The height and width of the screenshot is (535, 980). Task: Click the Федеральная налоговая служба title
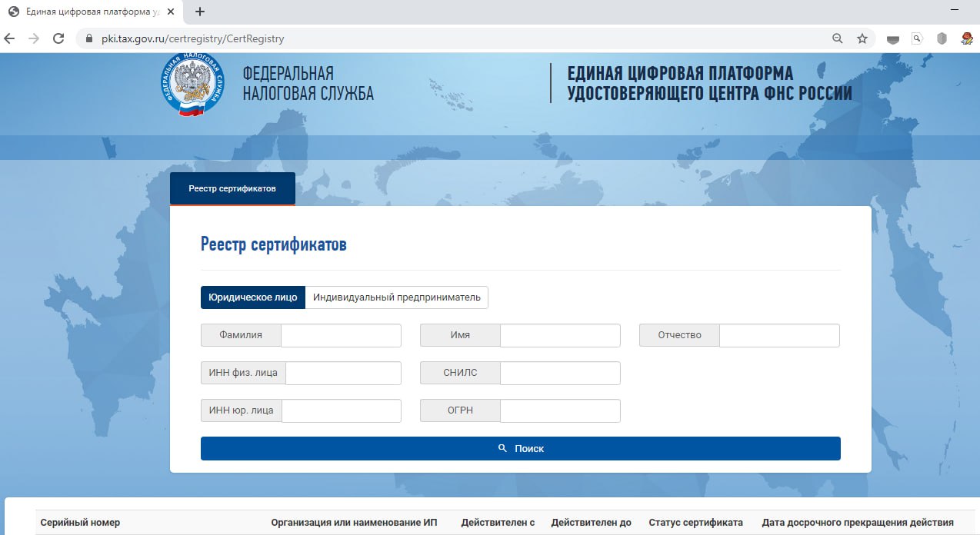(x=308, y=84)
